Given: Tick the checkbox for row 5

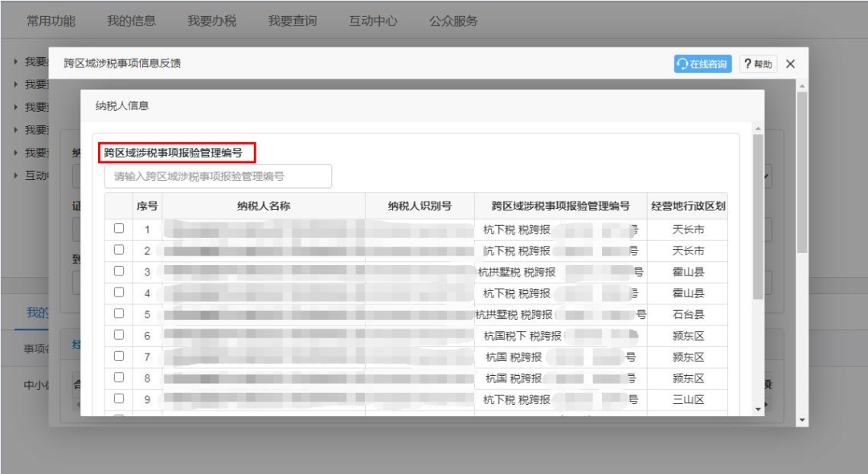Looking at the screenshot, I should coord(119,314).
